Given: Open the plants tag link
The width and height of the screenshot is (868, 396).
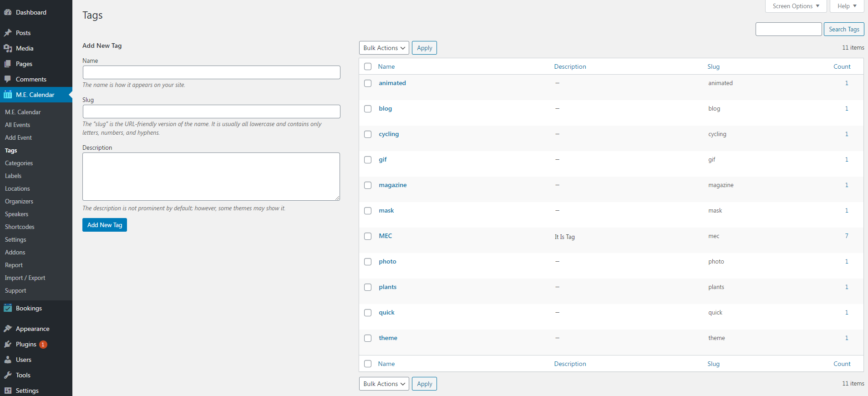Looking at the screenshot, I should pos(387,287).
